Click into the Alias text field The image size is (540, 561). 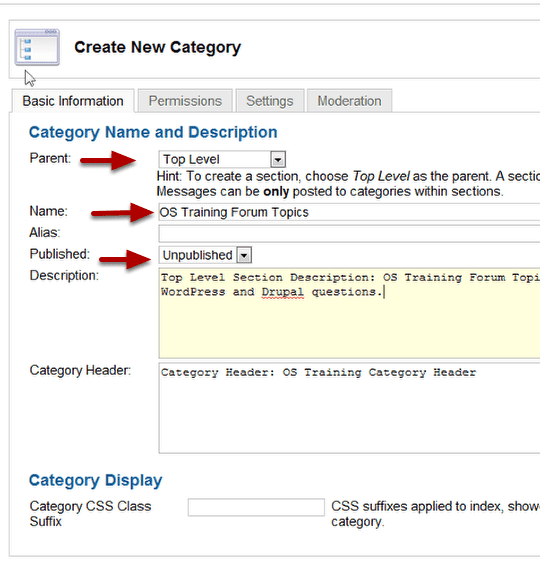pyautogui.click(x=349, y=234)
